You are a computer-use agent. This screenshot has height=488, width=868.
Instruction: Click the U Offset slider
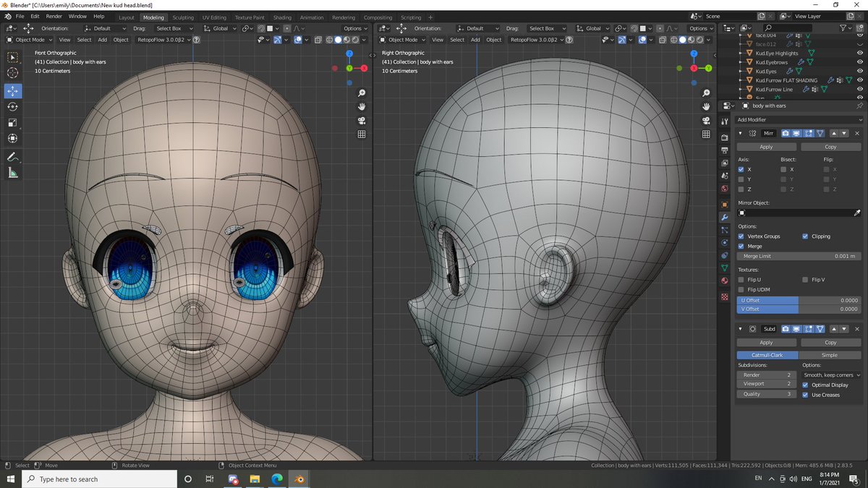[799, 300]
